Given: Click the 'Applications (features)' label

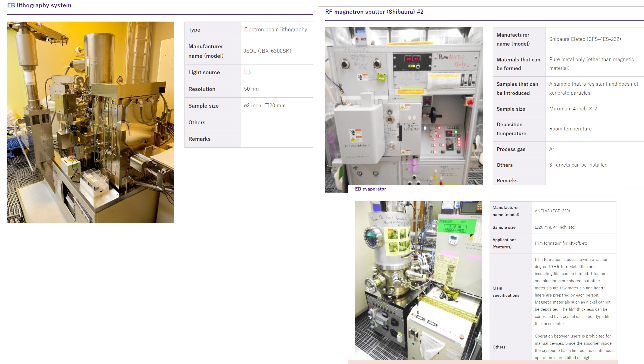Looking at the screenshot, I should 504,243.
